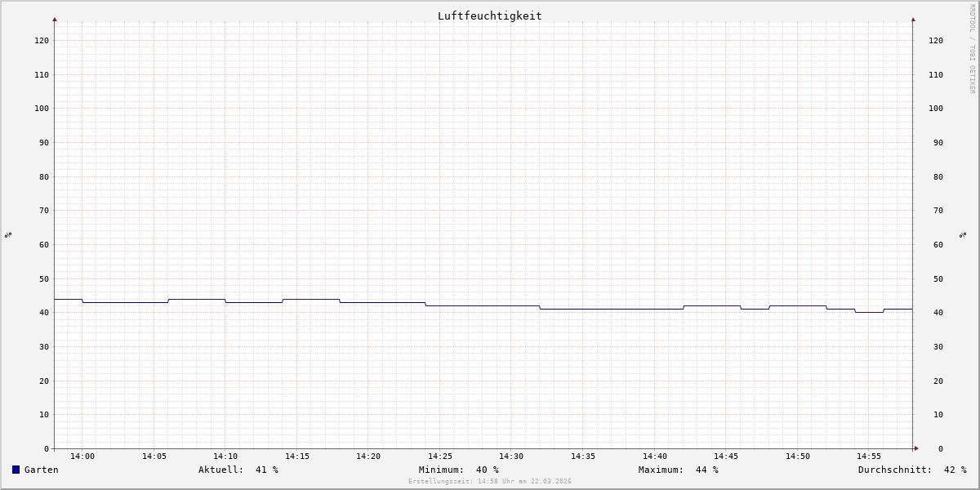Click the 14:35 time axis label
This screenshot has width=980, height=490.
click(x=583, y=457)
